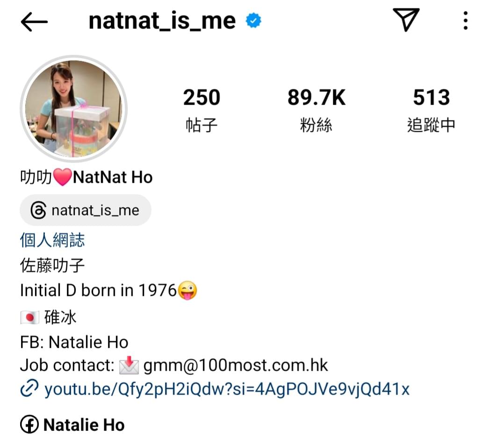The image size is (504, 437).
Task: View the 250 posts count
Action: point(202,110)
